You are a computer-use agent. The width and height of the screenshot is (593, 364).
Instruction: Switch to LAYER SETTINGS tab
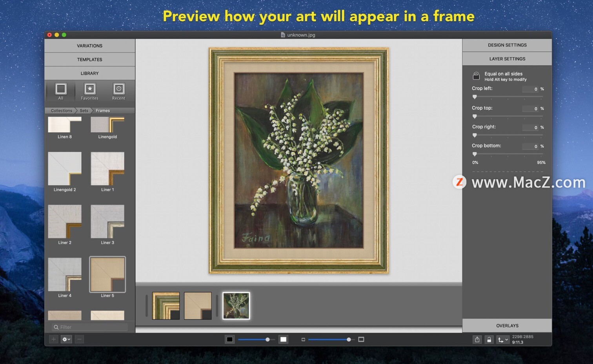(507, 59)
